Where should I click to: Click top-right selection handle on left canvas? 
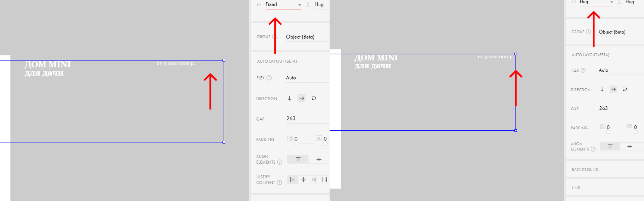(x=224, y=60)
